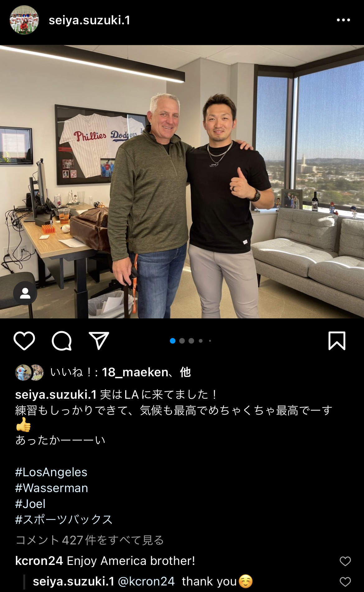Open the #LosAngeles hashtag
364x592 pixels.
click(x=51, y=472)
